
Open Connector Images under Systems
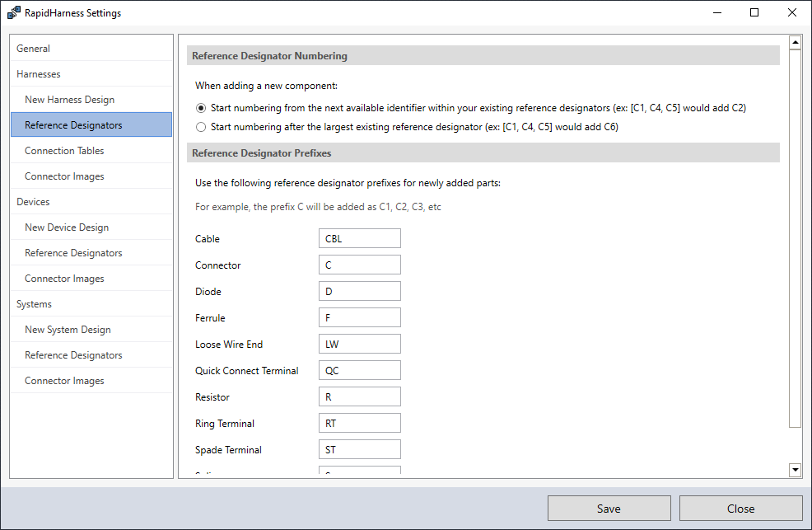click(91, 381)
